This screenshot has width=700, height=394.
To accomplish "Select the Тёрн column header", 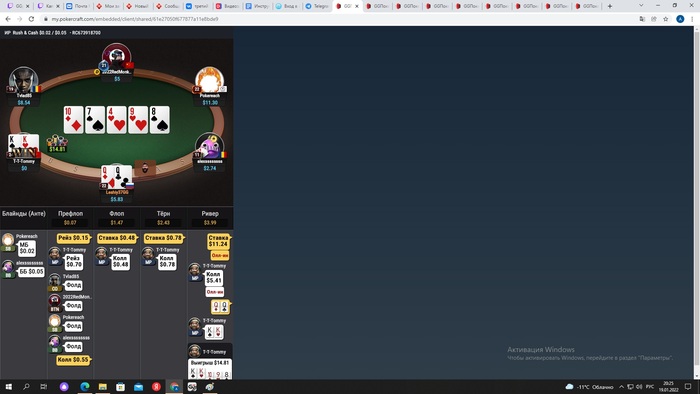I will [163, 214].
